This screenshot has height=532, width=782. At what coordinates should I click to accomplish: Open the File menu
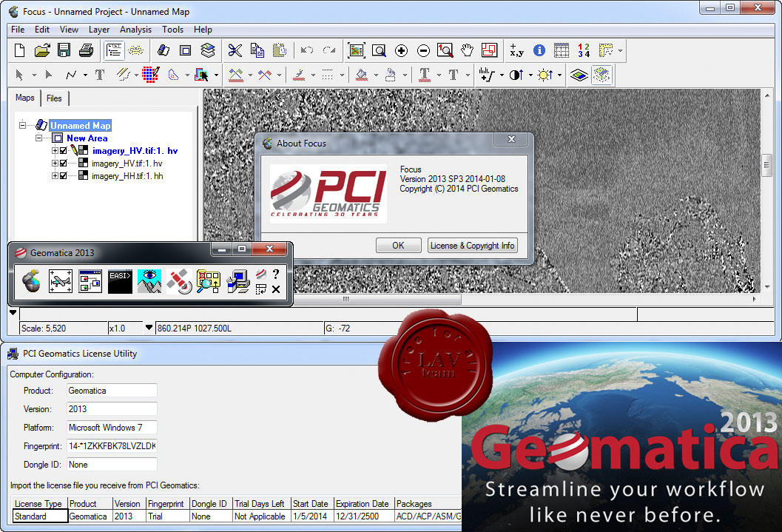tap(18, 30)
